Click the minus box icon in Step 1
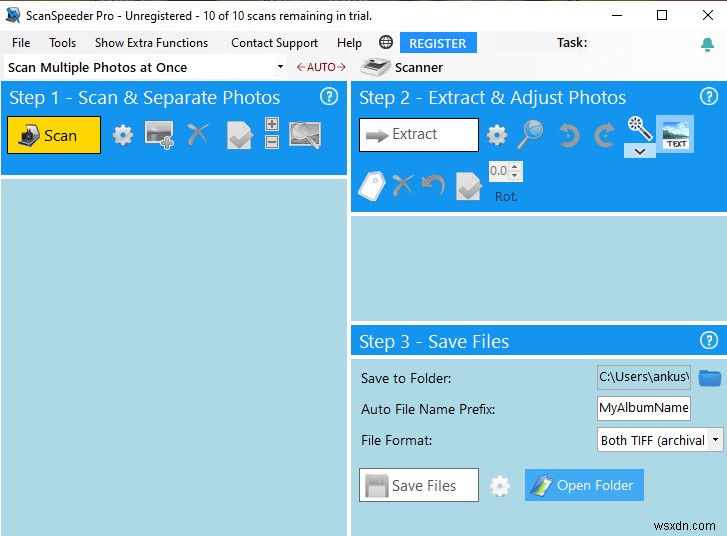 pos(272,142)
